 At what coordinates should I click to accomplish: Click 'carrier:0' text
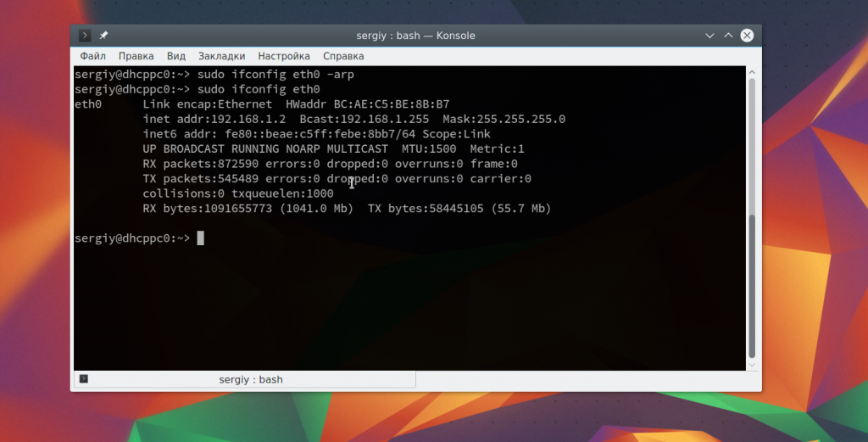coord(500,179)
